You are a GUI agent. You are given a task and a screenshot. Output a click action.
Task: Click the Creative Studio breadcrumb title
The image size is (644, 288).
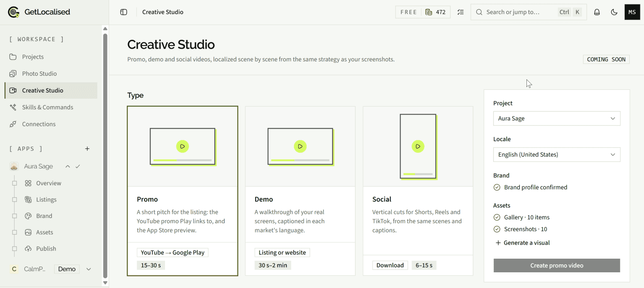pos(163,12)
